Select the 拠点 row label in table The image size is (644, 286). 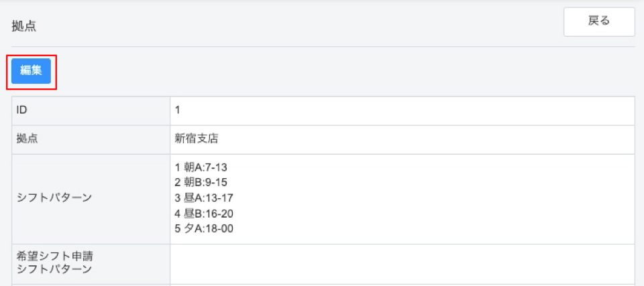(x=27, y=139)
